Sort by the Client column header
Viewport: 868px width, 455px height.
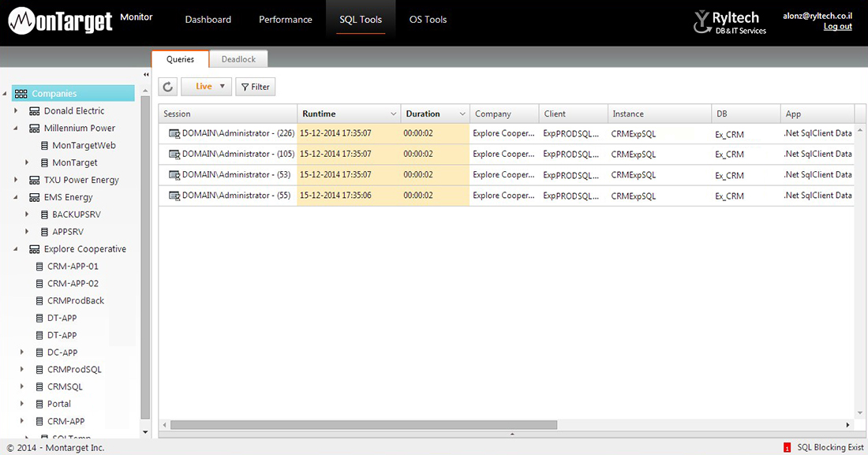coord(574,114)
